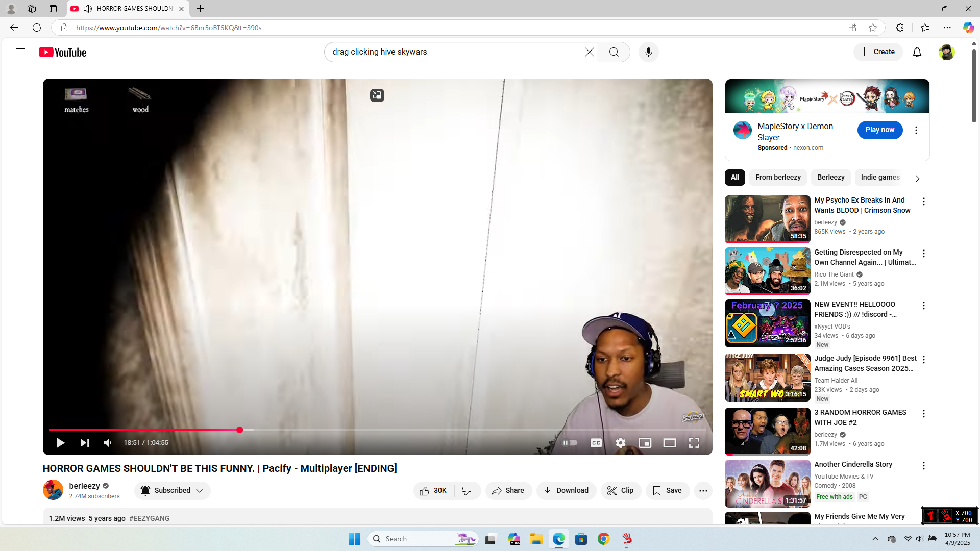Viewport: 980px width, 551px height.
Task: Show more filter chips with arrow
Action: click(917, 179)
